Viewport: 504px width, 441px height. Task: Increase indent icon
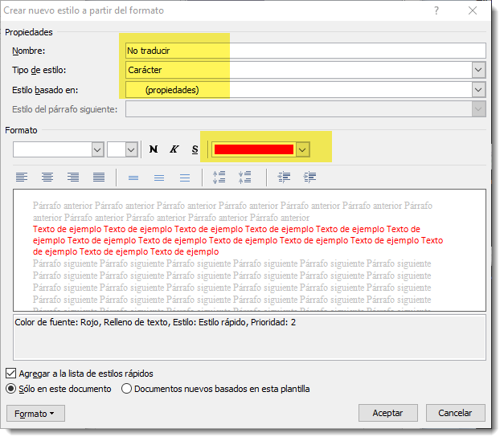click(x=309, y=177)
